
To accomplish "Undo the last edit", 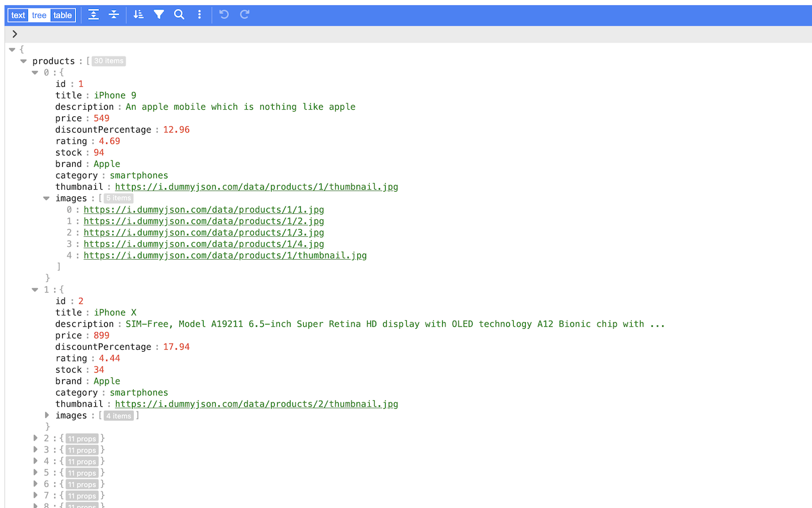I will click(223, 14).
